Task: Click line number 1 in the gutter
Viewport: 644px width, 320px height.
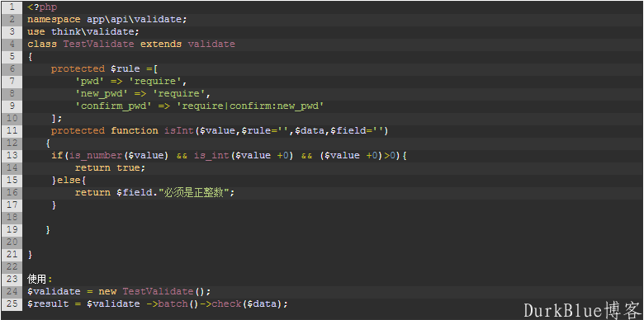Action: (12, 7)
